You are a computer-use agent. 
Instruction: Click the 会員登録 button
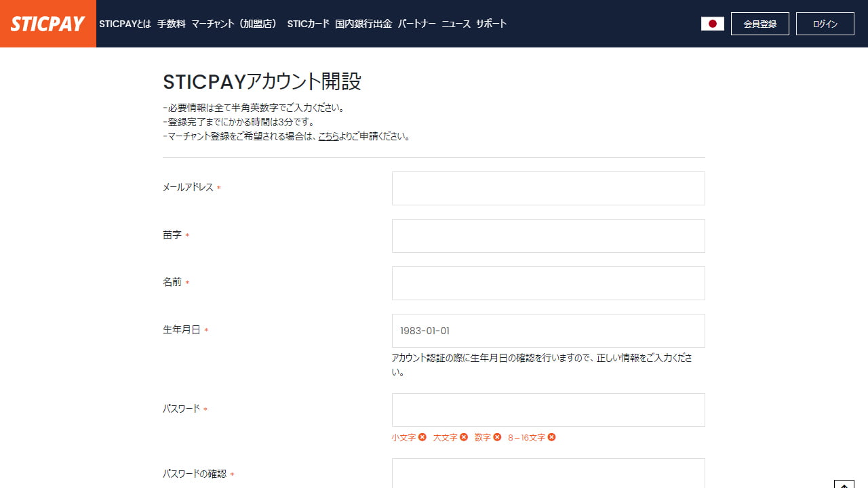tap(760, 24)
